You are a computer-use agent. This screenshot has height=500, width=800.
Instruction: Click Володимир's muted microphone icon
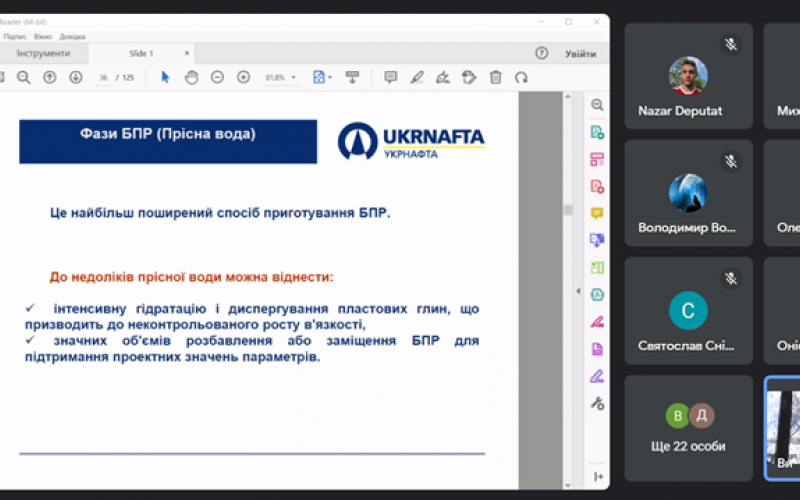pyautogui.click(x=731, y=162)
